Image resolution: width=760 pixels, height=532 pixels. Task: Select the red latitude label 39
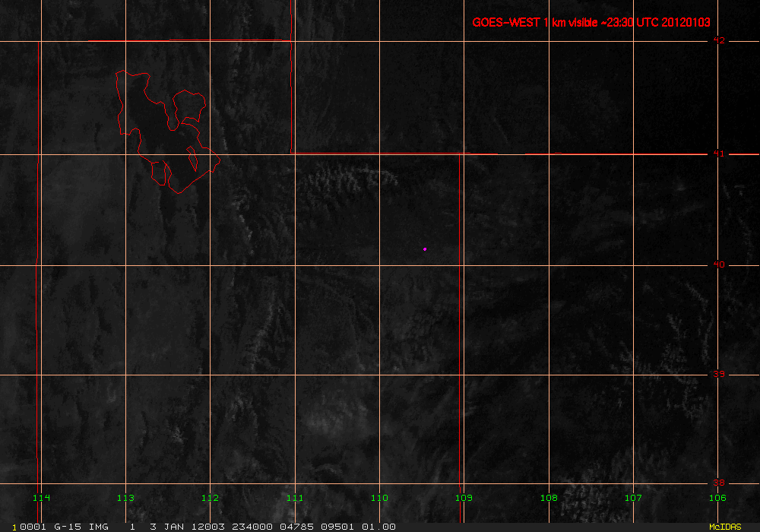pos(719,374)
